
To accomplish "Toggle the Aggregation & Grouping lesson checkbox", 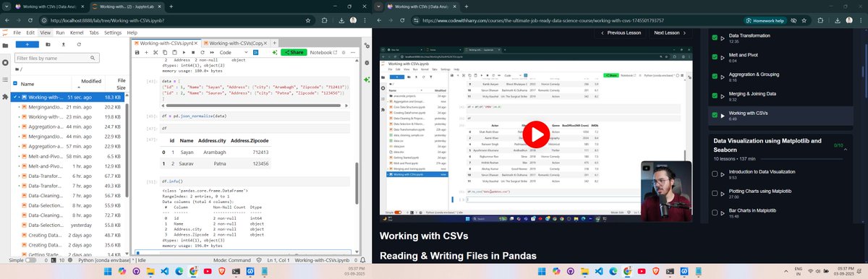I will pyautogui.click(x=715, y=77).
